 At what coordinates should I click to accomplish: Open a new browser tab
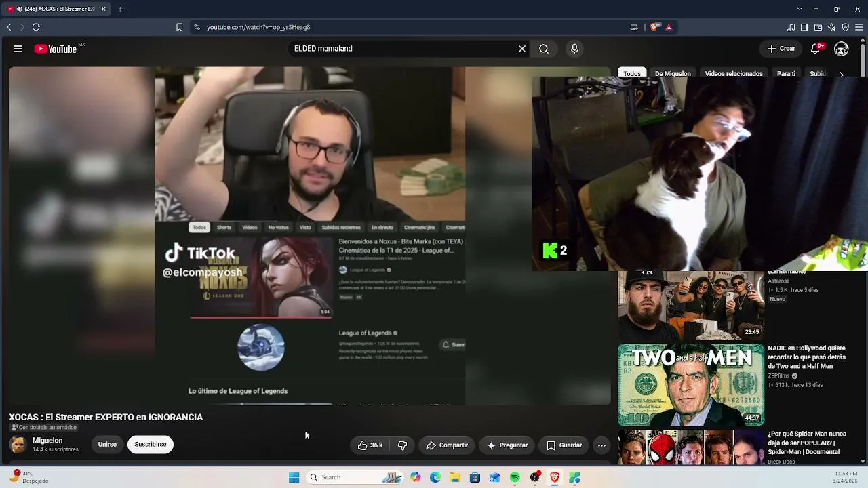120,9
